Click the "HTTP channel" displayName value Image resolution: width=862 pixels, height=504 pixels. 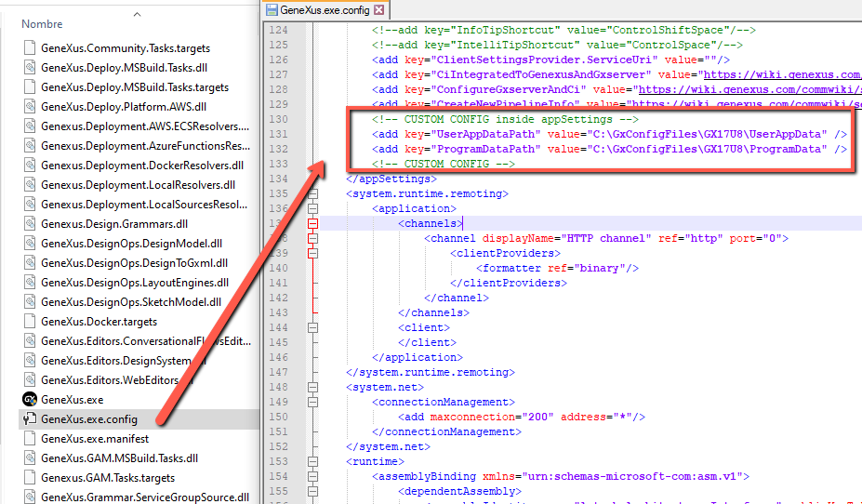point(606,238)
